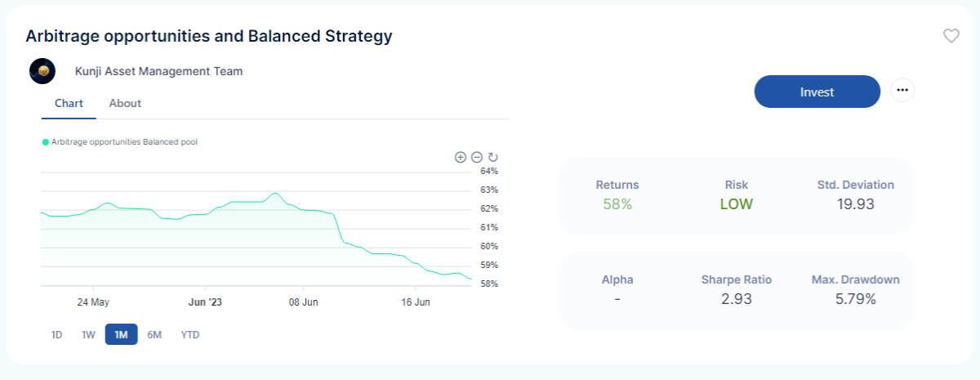Click the 08 Jun axis label
Image resolution: width=980 pixels, height=380 pixels.
[303, 302]
